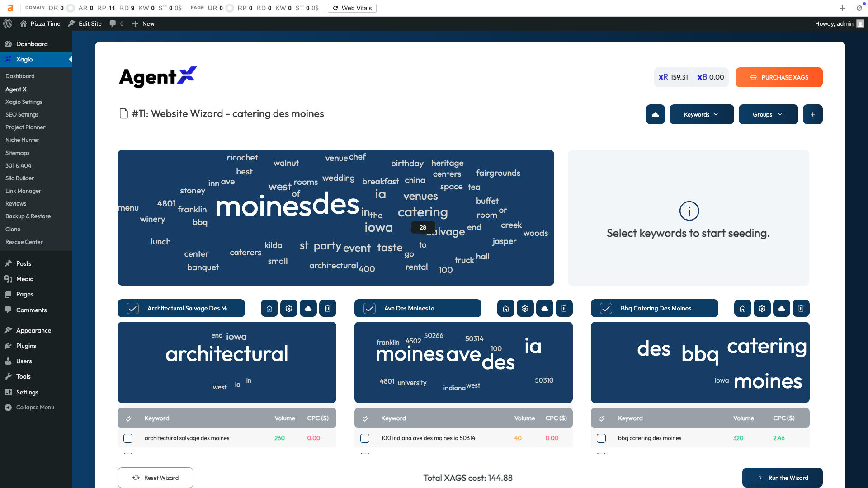Click cloud icon for Bbq Catering group

coord(782,309)
